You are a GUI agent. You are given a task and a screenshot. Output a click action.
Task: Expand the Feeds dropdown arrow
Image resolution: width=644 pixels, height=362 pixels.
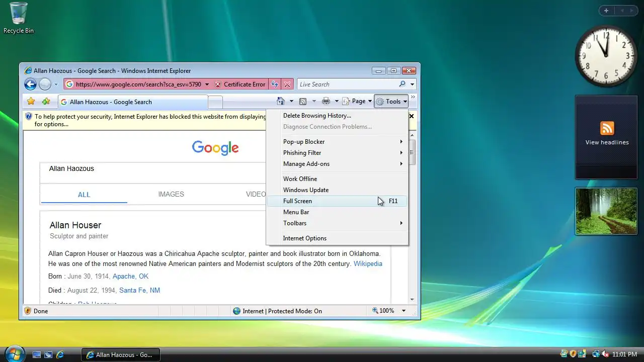tap(314, 102)
